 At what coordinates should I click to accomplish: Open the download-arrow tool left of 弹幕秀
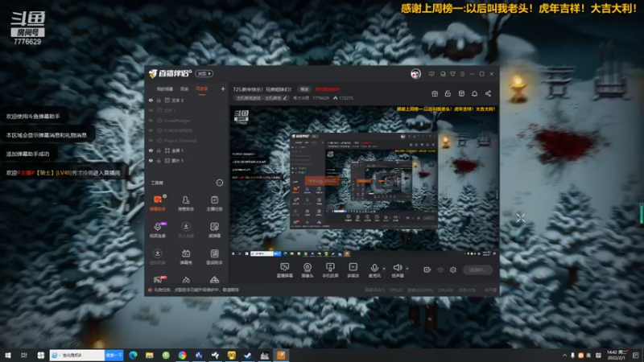158,257
